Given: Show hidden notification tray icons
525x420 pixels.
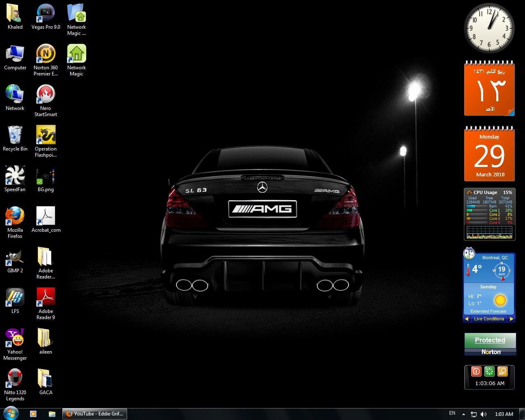Looking at the screenshot, I should (463, 414).
